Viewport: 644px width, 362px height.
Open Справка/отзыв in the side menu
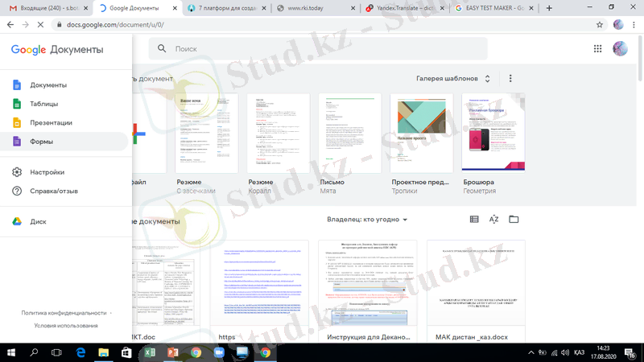pyautogui.click(x=64, y=191)
